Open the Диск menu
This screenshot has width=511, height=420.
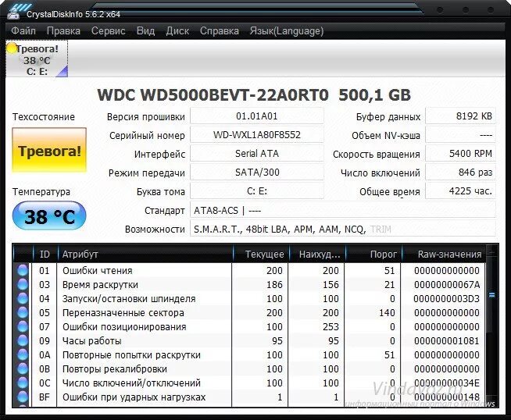[x=177, y=31]
